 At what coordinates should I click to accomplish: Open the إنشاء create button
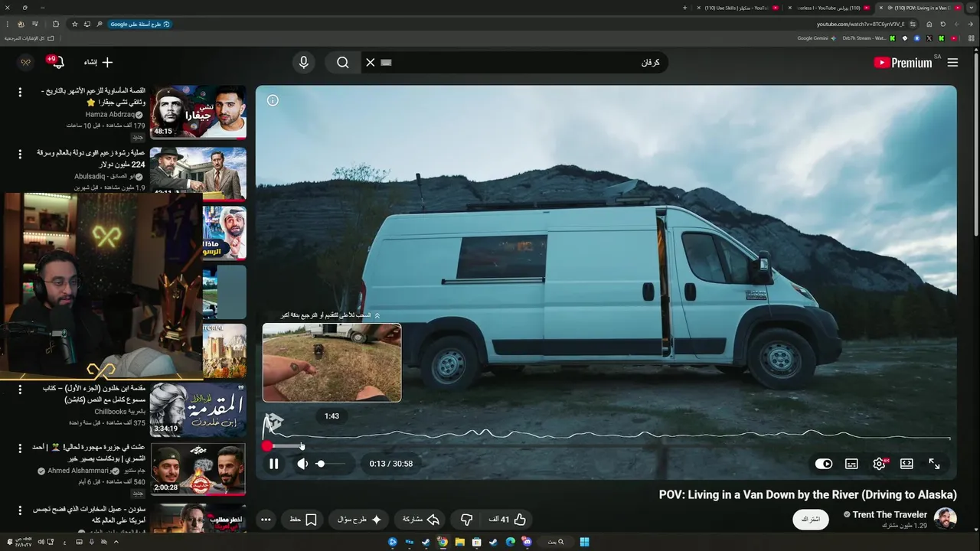(98, 63)
